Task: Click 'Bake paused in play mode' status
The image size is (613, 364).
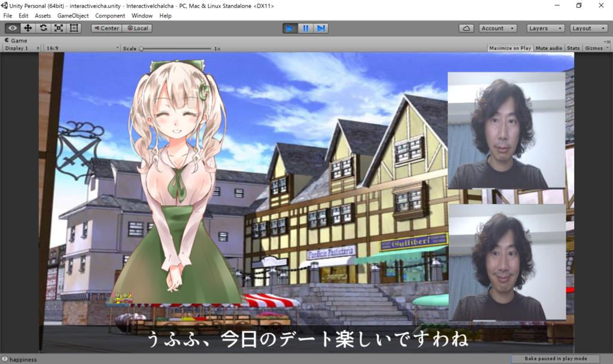Action: point(556,359)
